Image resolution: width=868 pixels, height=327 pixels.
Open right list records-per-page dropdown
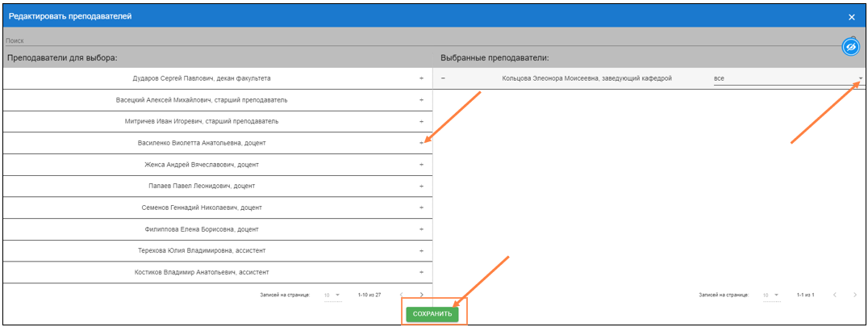pyautogui.click(x=771, y=296)
